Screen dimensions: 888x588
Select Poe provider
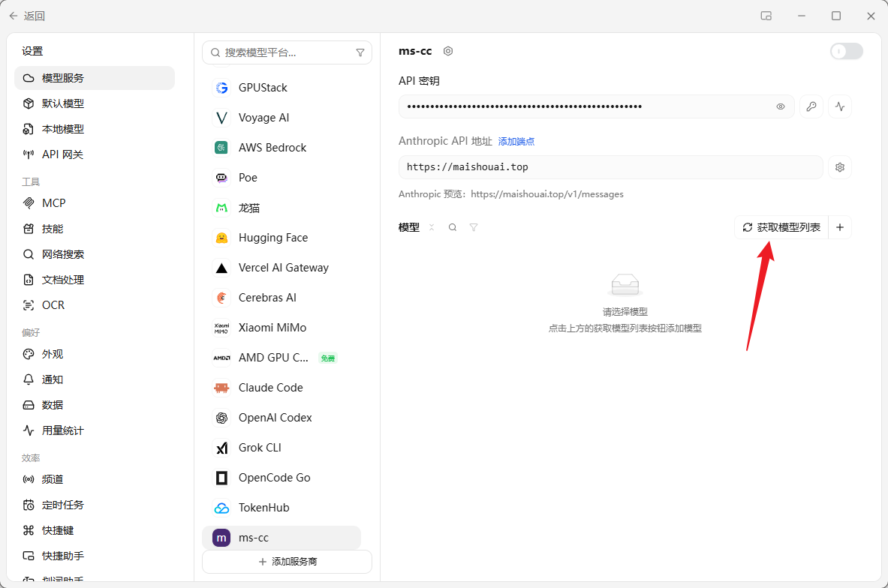coord(281,178)
